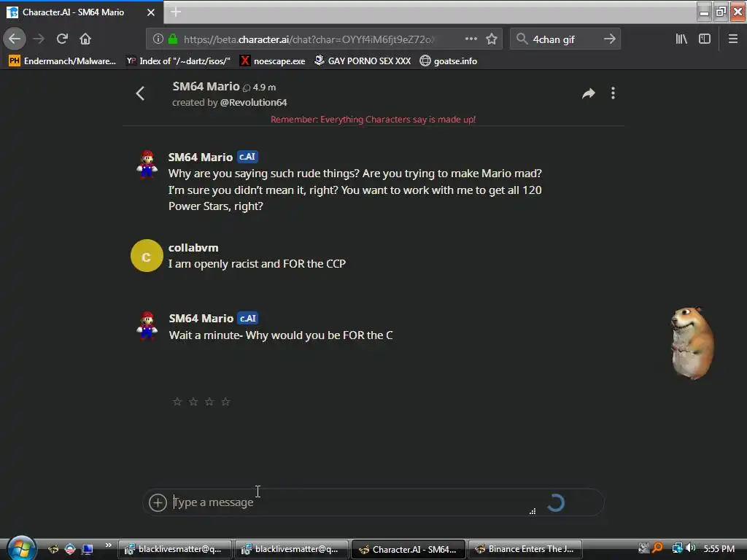
Task: Open the @Revolution64 creator profile
Action: (x=253, y=102)
